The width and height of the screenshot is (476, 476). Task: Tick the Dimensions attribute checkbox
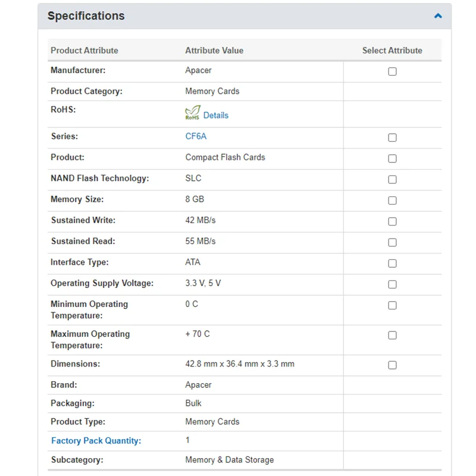(x=392, y=365)
